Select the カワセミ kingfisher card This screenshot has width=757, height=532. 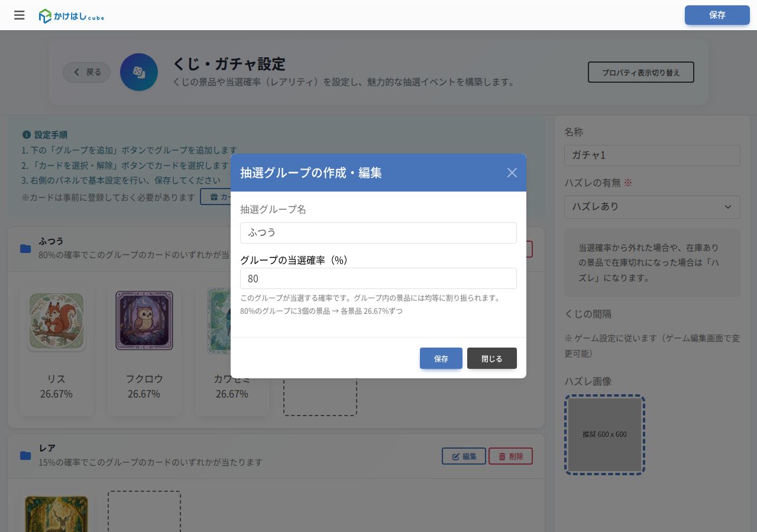232,350
